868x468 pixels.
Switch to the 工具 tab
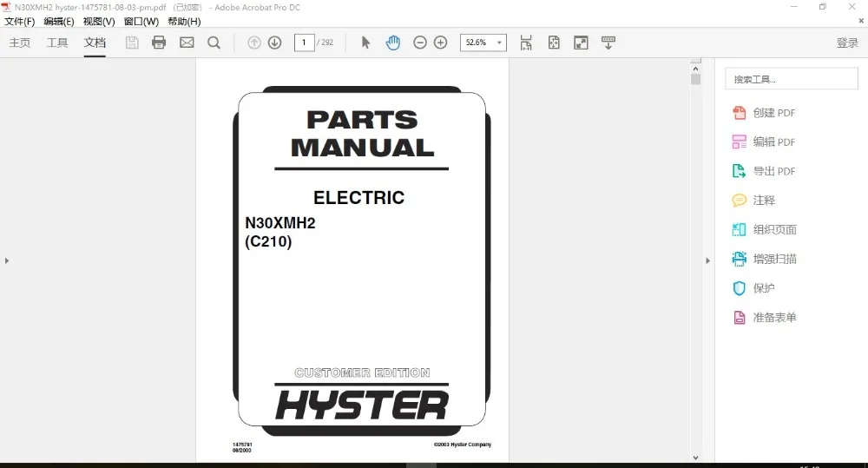[x=57, y=43]
